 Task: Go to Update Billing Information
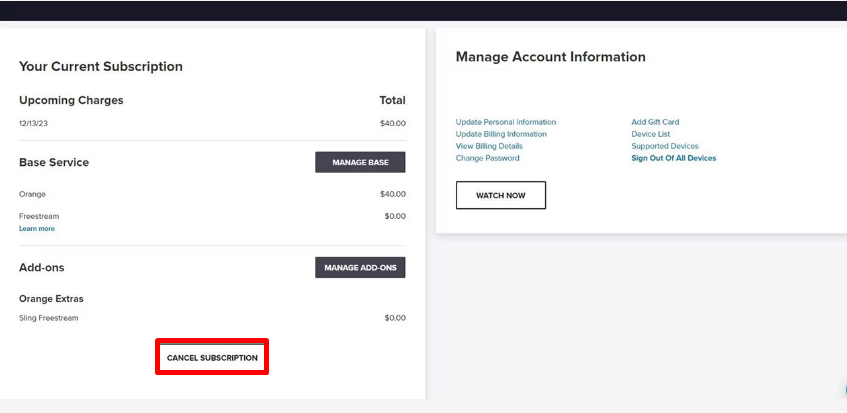pos(501,134)
